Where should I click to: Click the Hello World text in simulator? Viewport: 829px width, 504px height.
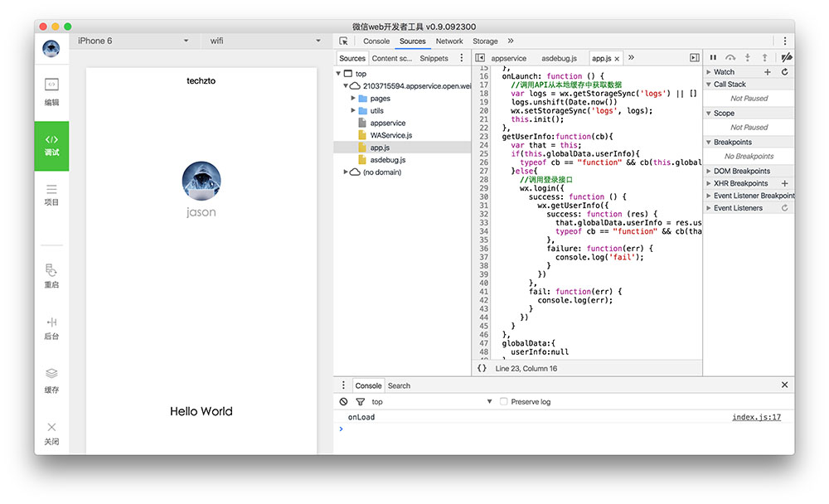(201, 411)
